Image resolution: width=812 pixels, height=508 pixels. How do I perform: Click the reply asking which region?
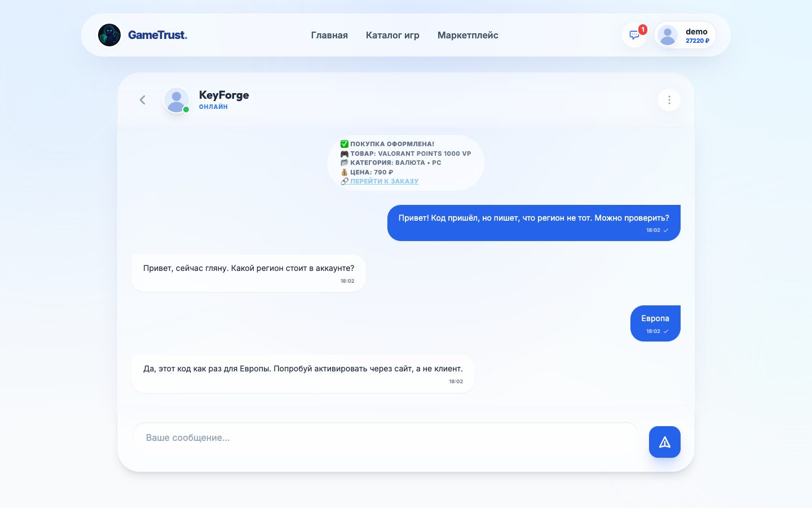249,273
